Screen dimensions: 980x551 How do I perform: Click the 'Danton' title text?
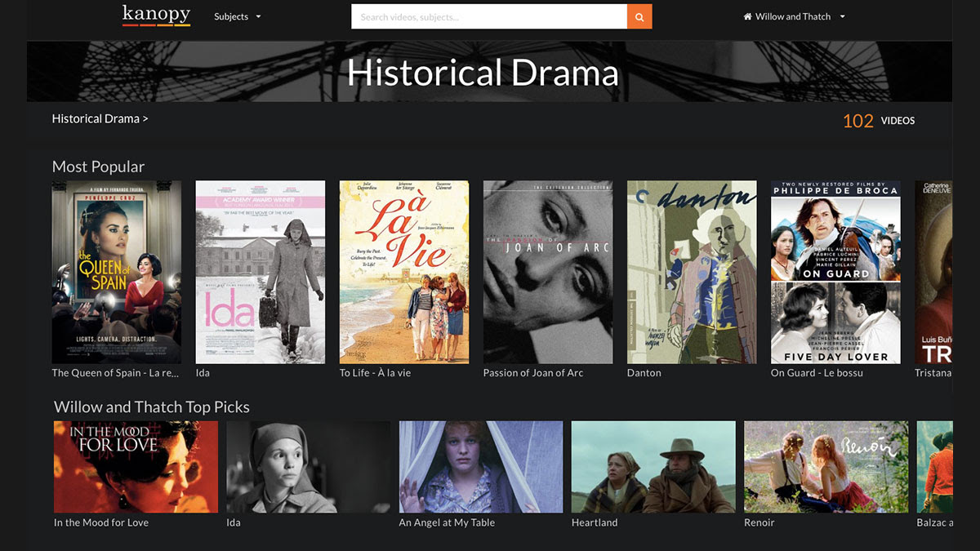644,373
